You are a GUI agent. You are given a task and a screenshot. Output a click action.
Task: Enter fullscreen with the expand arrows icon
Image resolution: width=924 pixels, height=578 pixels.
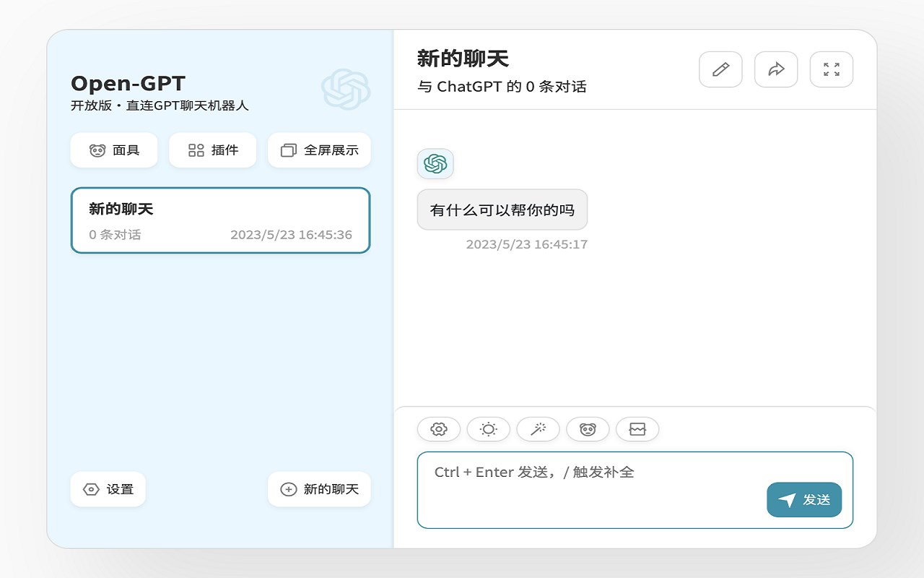coord(831,69)
